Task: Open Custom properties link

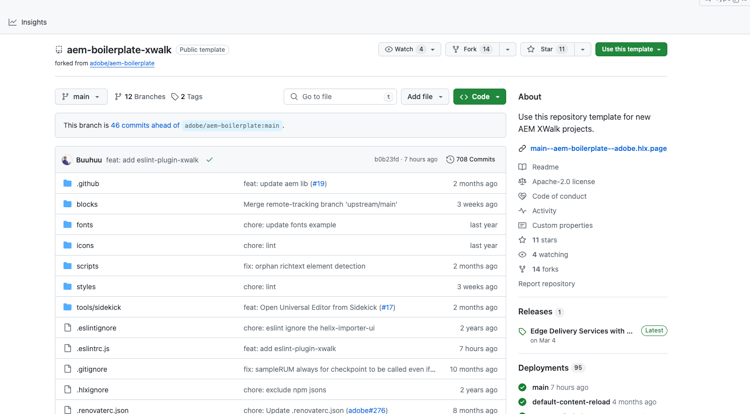Action: (562, 226)
